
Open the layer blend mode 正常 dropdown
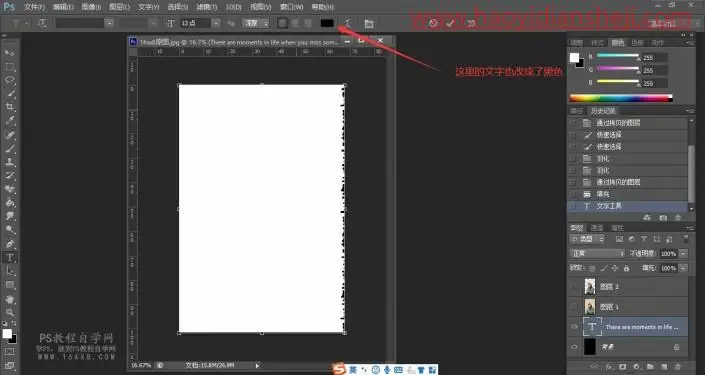click(597, 254)
